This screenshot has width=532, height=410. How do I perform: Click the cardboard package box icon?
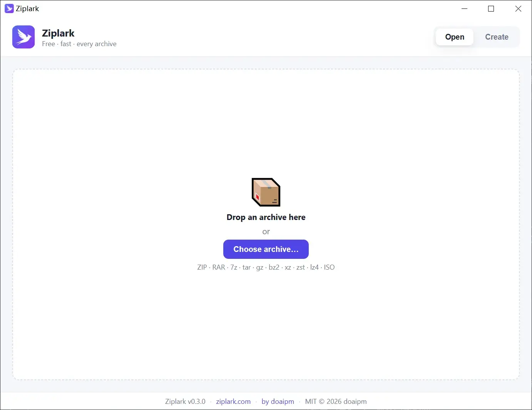[x=266, y=192]
